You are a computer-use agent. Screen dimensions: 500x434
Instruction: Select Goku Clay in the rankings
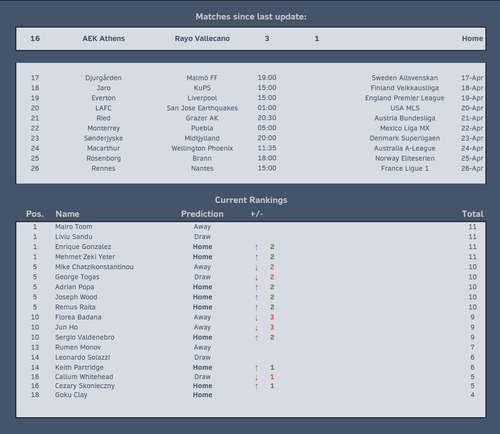pyautogui.click(x=71, y=395)
